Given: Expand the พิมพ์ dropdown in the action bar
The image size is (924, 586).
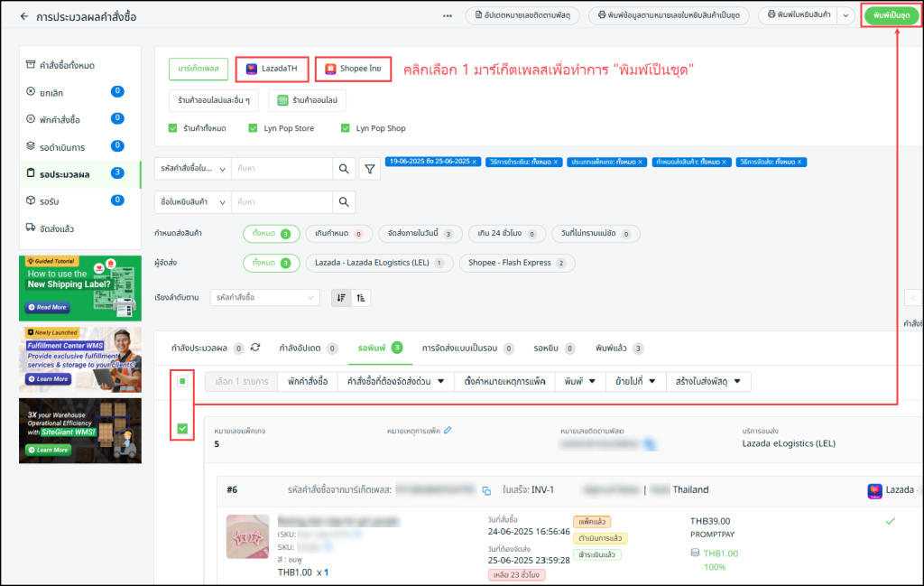Looking at the screenshot, I should pyautogui.click(x=579, y=381).
